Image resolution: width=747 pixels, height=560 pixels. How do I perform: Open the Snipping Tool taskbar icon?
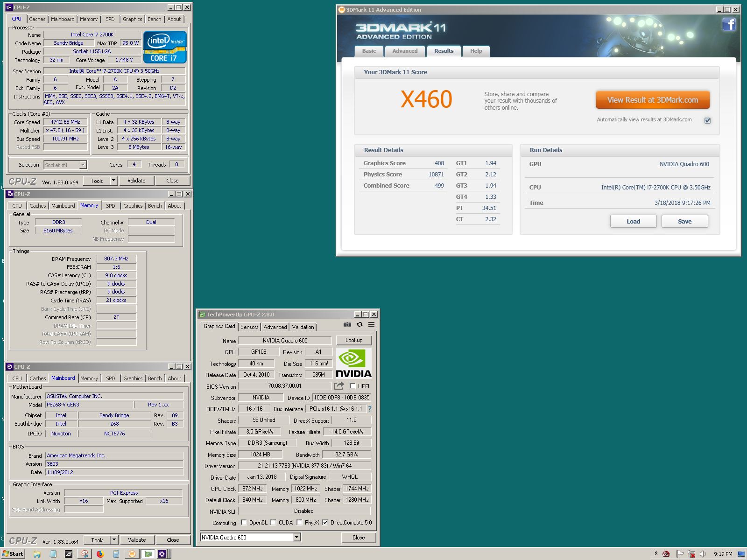point(85,554)
